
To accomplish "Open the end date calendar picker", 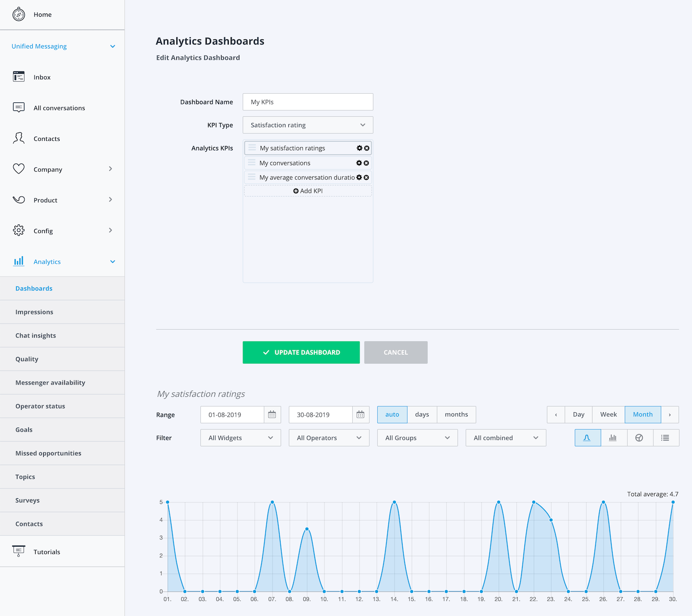I will coord(360,415).
